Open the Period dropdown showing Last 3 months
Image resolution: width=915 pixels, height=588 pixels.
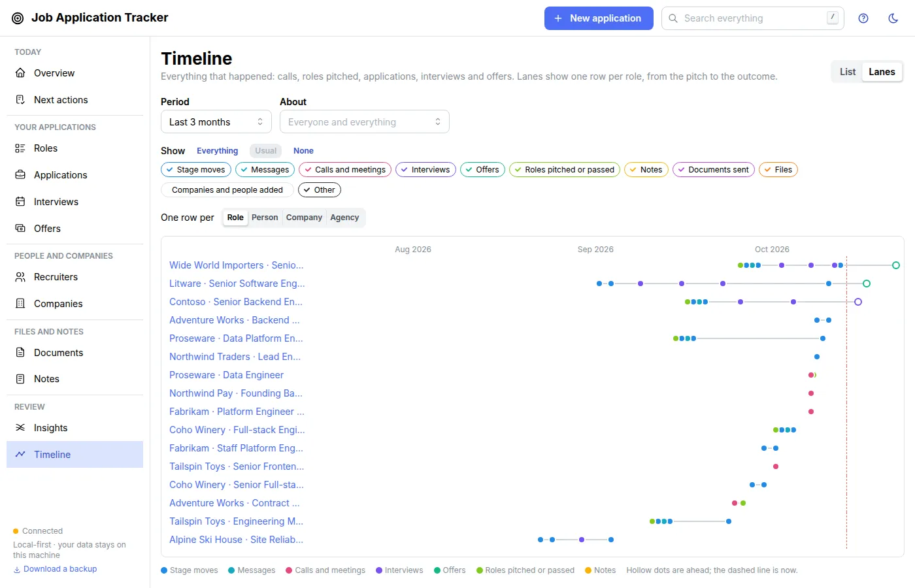(x=216, y=122)
